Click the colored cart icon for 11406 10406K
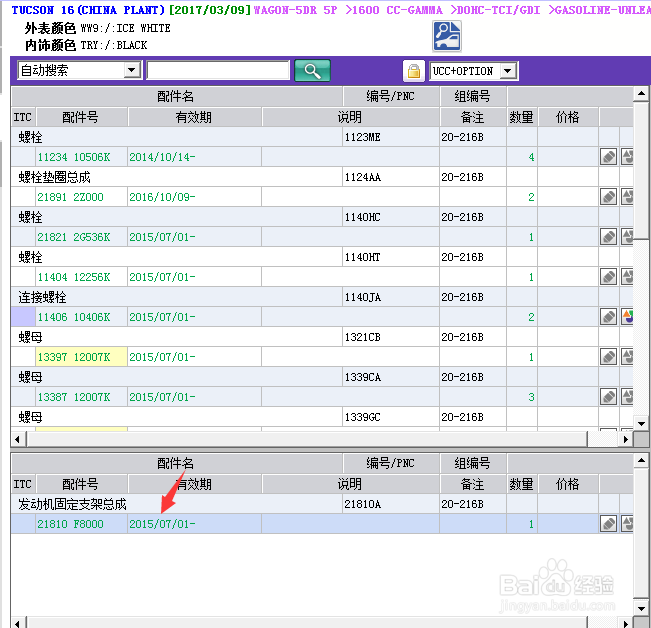 click(627, 317)
